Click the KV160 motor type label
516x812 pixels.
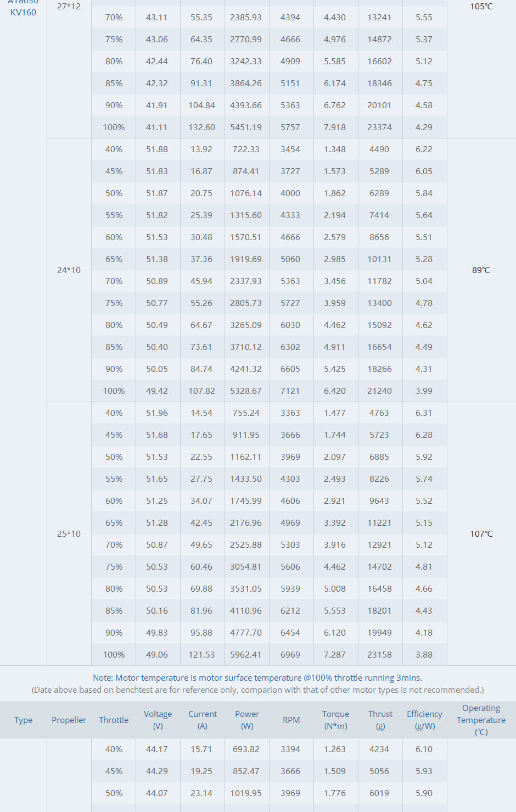24,12
